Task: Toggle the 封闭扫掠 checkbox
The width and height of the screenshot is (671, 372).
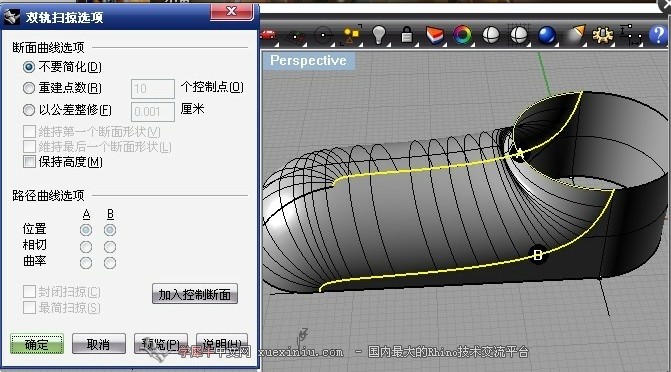Action: pos(29,292)
